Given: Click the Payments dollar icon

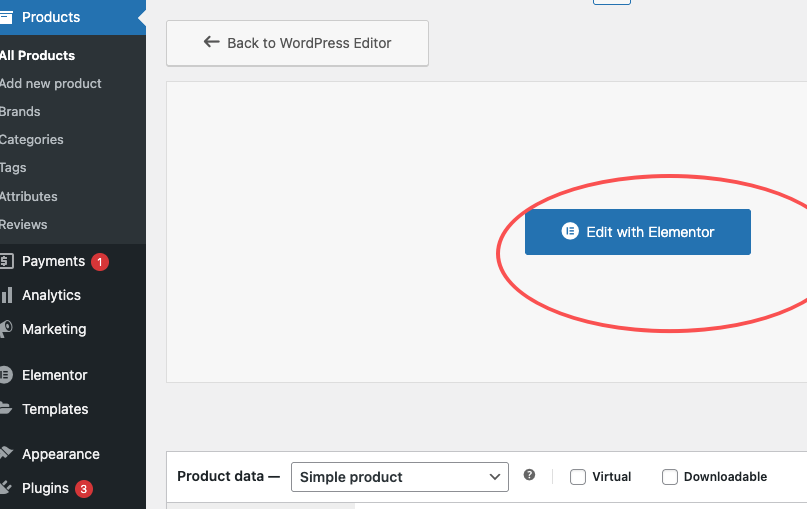Looking at the screenshot, I should tap(6, 261).
